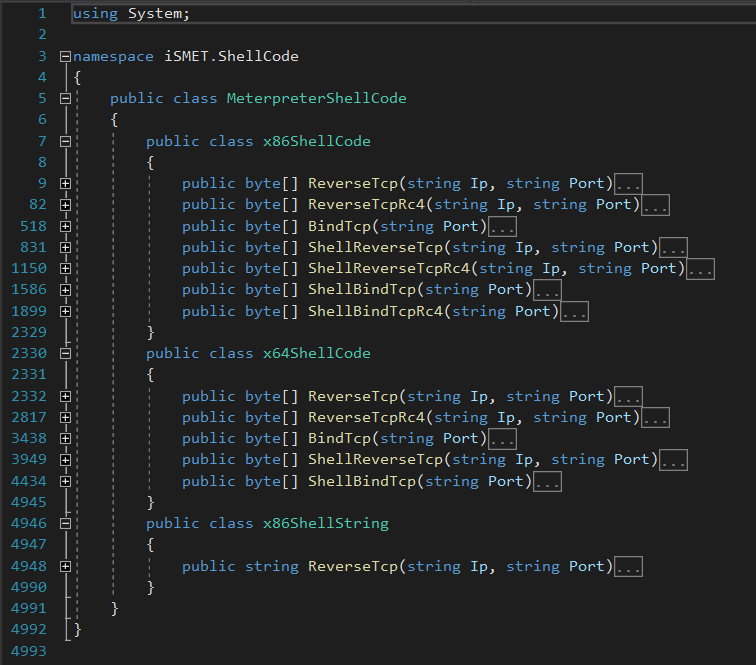Click the 'System' identifier on line 1
This screenshot has width=756, height=665.
[155, 14]
